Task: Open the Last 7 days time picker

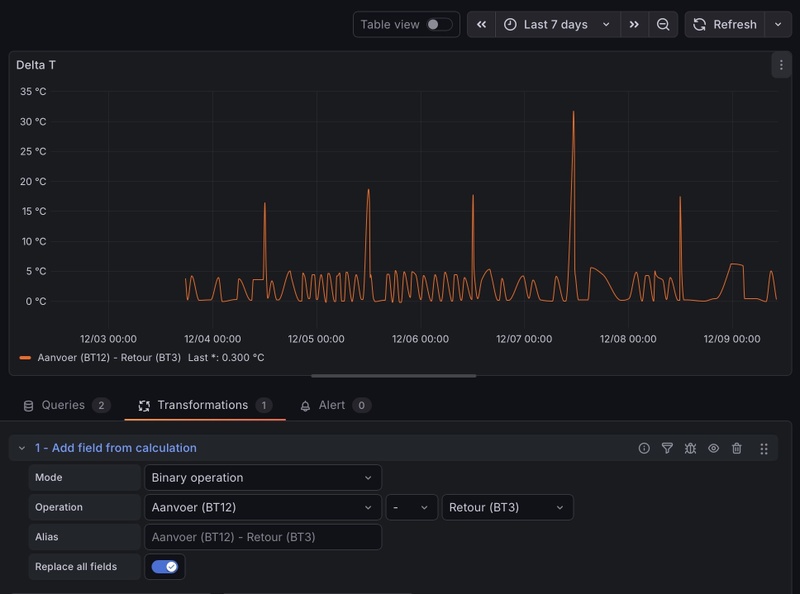Action: click(557, 24)
